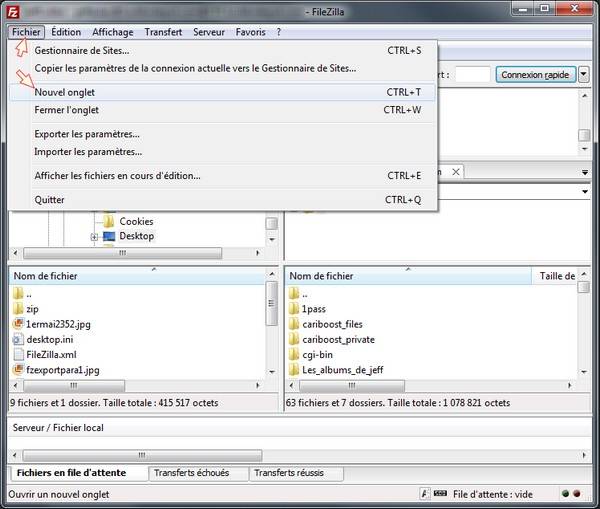Sort remote list by Nom de fichier header
Viewport: 600px width, 509px height.
pos(409,276)
